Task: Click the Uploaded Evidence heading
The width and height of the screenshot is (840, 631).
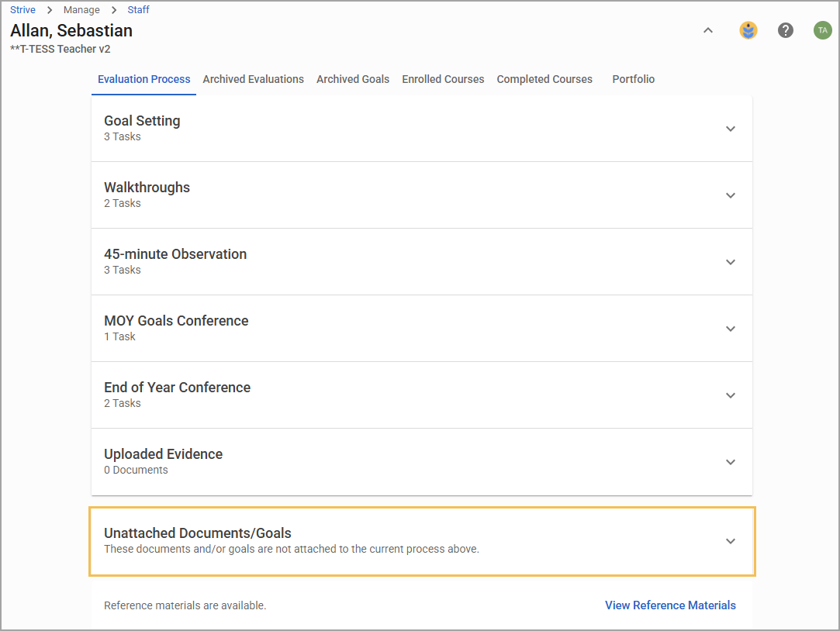Action: 164,453
